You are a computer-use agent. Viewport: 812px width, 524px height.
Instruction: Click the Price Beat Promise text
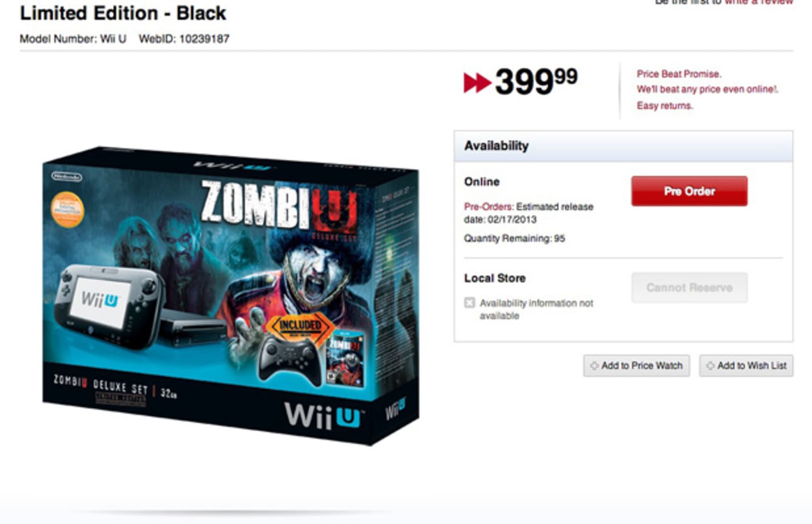point(679,74)
